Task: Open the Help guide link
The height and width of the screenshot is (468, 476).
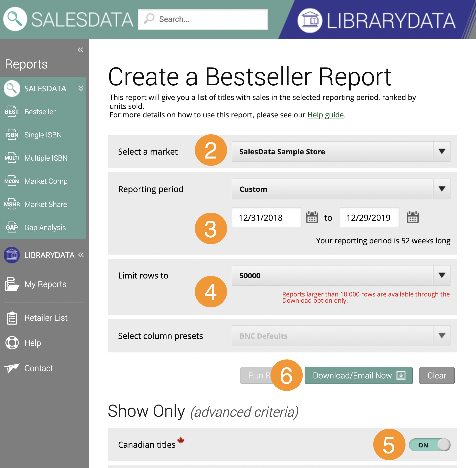Action: 326,115
